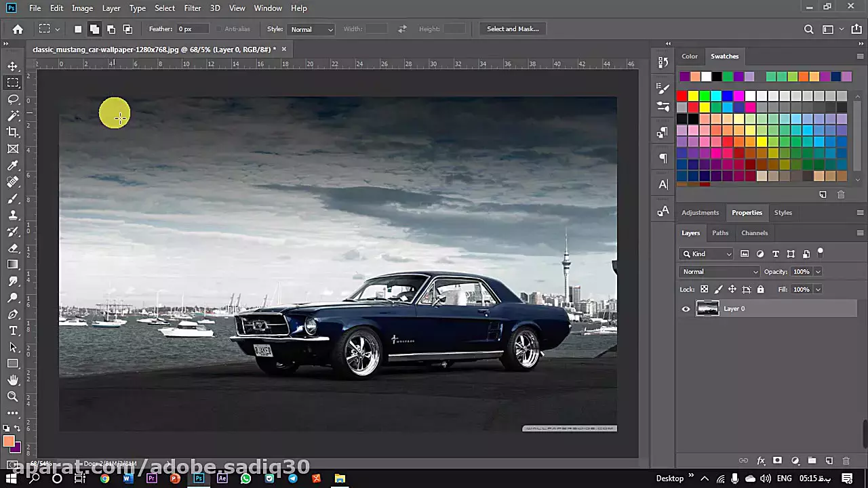
Task: Open the Styles tab
Action: (783, 212)
